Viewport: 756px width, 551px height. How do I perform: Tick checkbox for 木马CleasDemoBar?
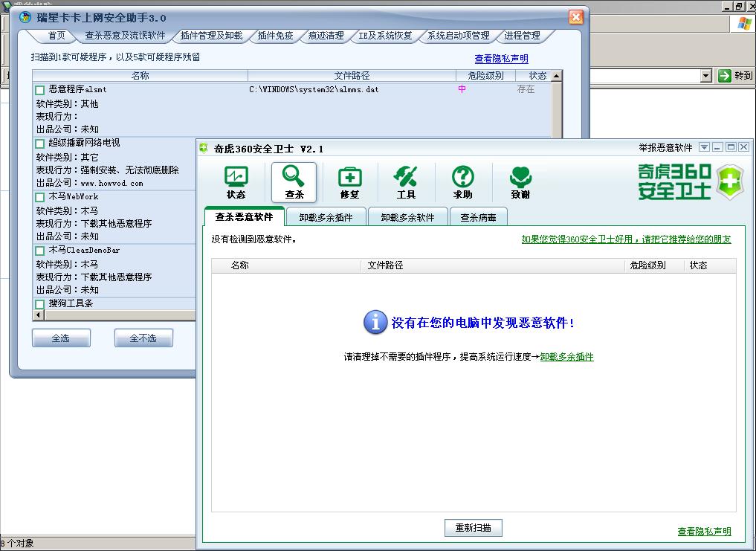coord(40,251)
